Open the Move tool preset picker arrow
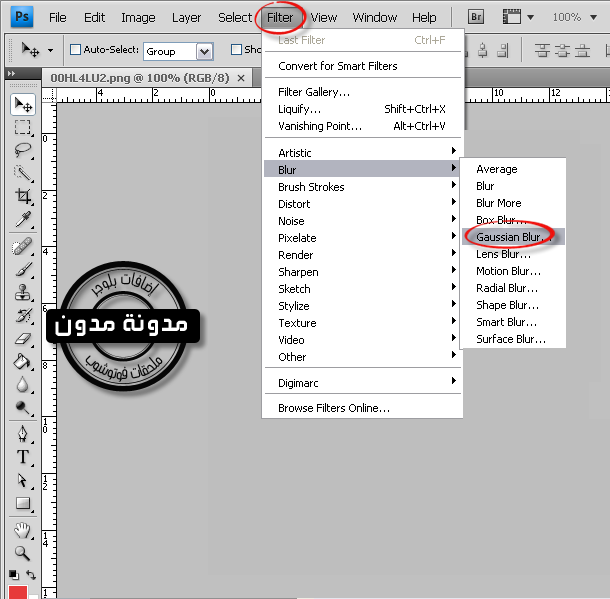 click(50, 51)
